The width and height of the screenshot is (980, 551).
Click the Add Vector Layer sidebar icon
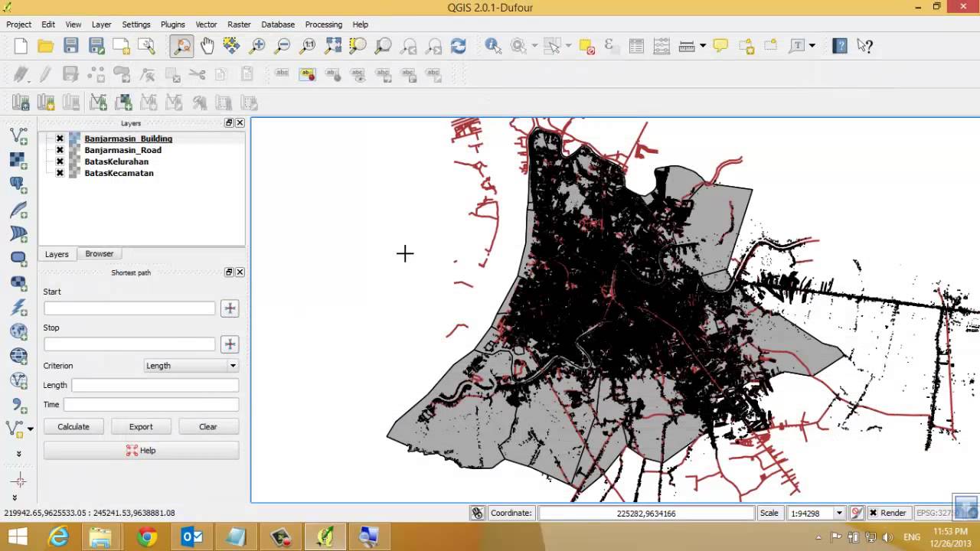(x=18, y=136)
